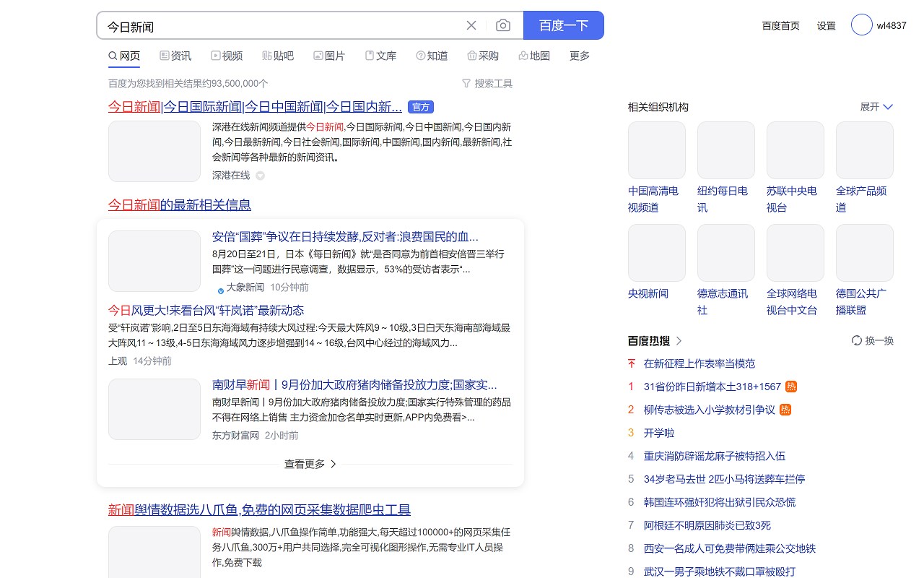The width and height of the screenshot is (924, 578).
Task: Open 搜索工具 via the funnel icon
Action: pyautogui.click(x=467, y=83)
